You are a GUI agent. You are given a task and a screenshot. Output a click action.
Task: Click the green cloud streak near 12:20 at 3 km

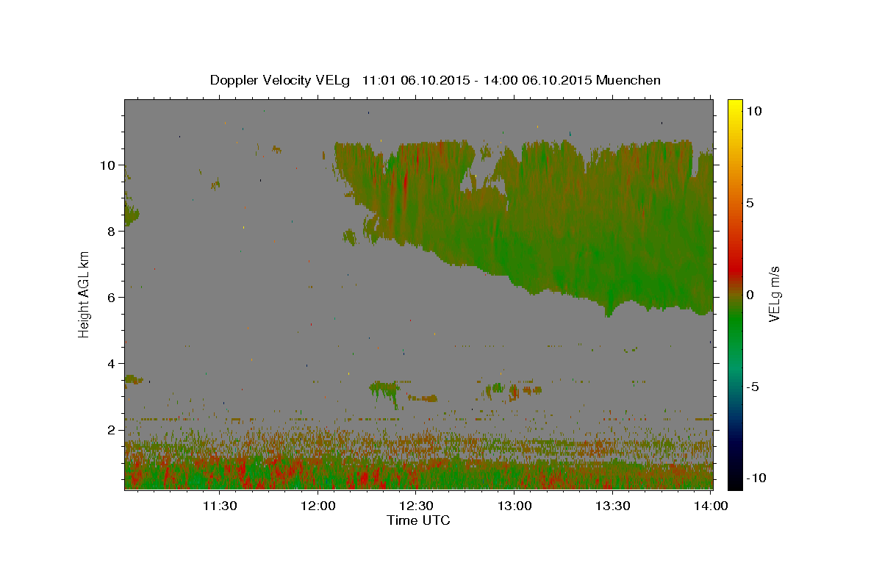coord(385,392)
